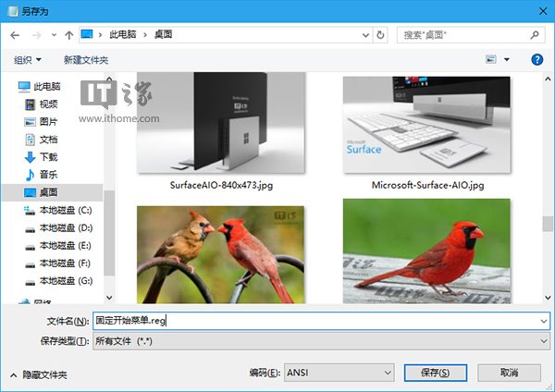555x392 pixels.
Task: Click the 视频 film icon
Action: coord(31,104)
